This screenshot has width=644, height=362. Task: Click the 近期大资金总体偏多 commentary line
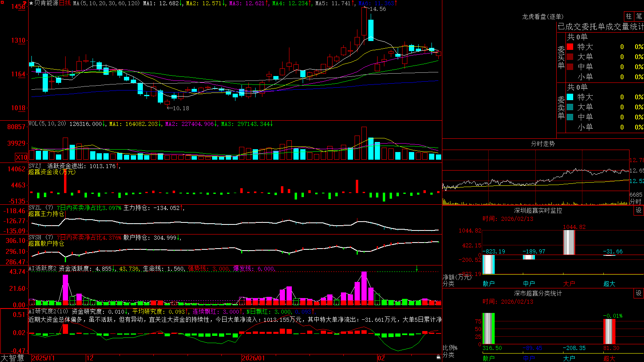235,319
